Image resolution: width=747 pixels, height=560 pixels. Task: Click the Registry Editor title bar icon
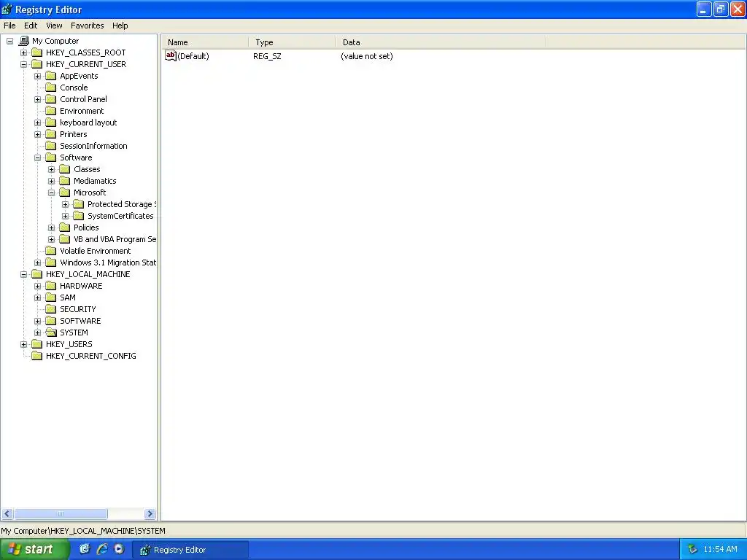click(7, 9)
